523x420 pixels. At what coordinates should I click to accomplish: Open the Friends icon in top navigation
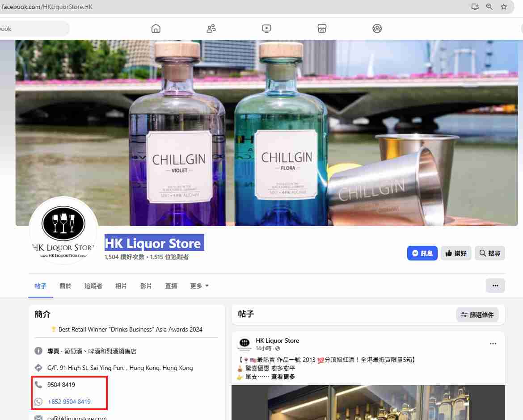tap(211, 29)
